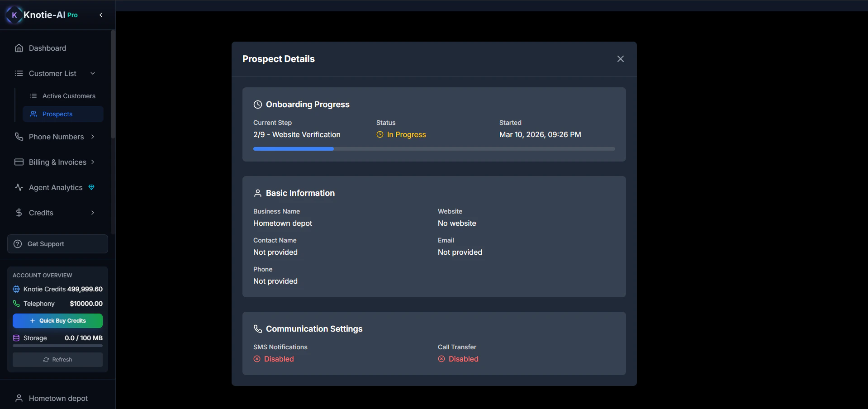868x409 pixels.
Task: Click the In Progress status indicator
Action: tap(401, 134)
